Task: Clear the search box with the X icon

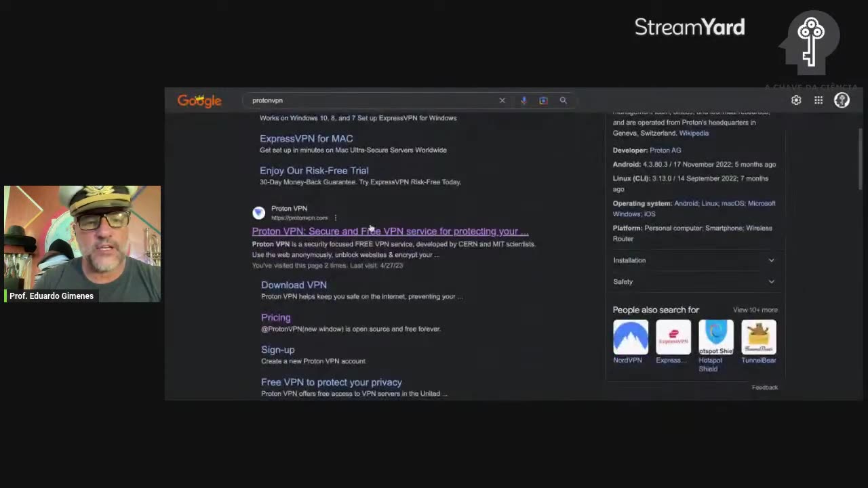Action: click(x=502, y=100)
